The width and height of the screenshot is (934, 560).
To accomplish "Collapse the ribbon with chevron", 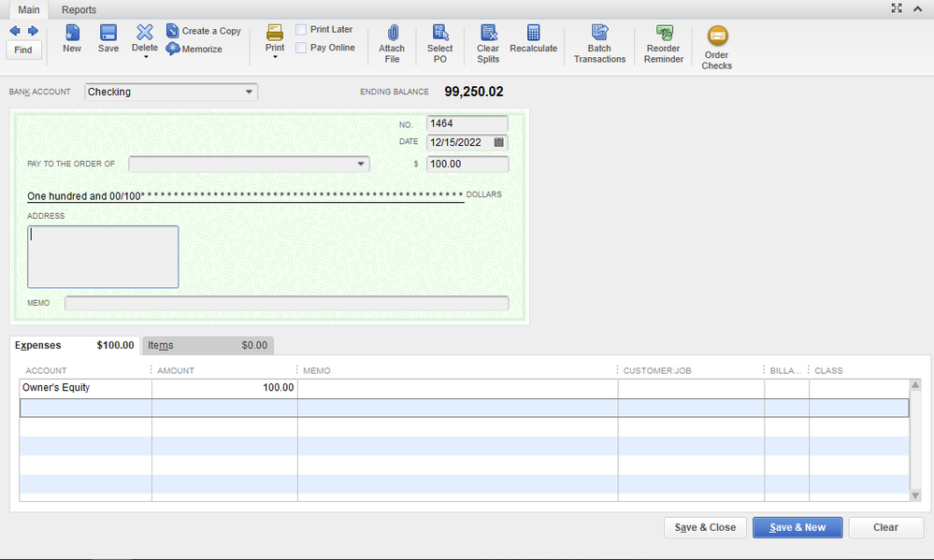I will click(918, 8).
